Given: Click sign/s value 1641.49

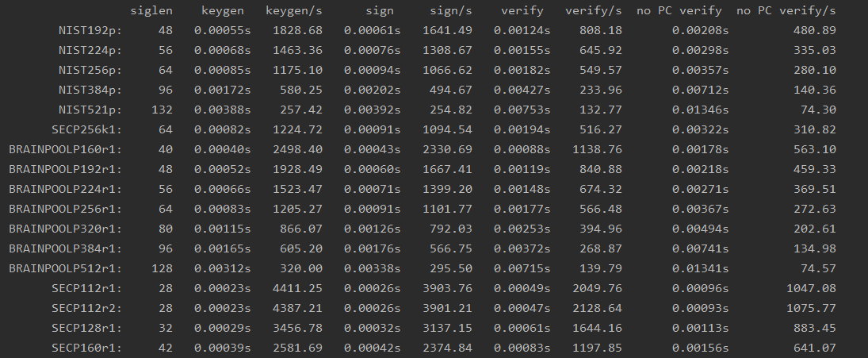Looking at the screenshot, I should 448,30.
